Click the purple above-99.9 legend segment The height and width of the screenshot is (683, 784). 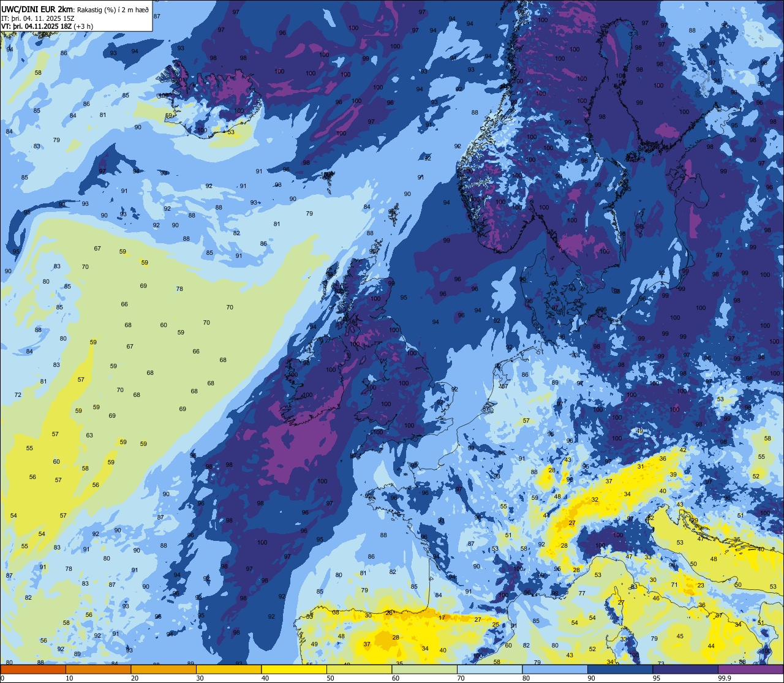750,669
